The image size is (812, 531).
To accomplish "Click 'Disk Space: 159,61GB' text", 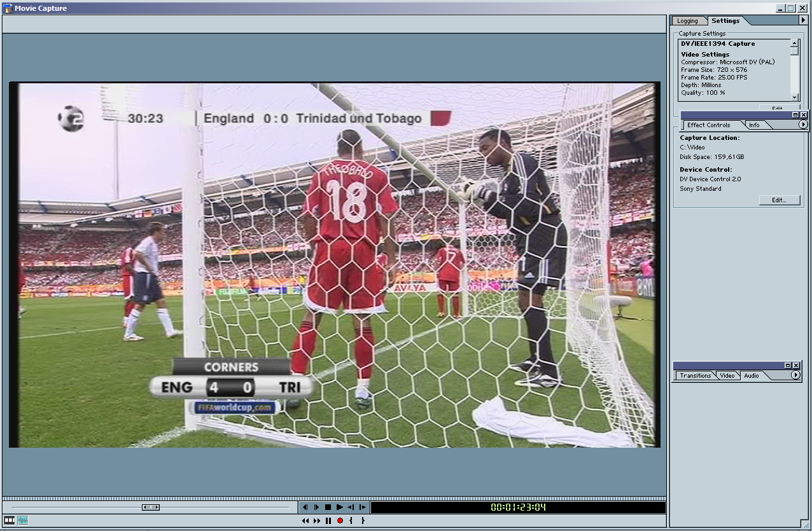I will 712,157.
